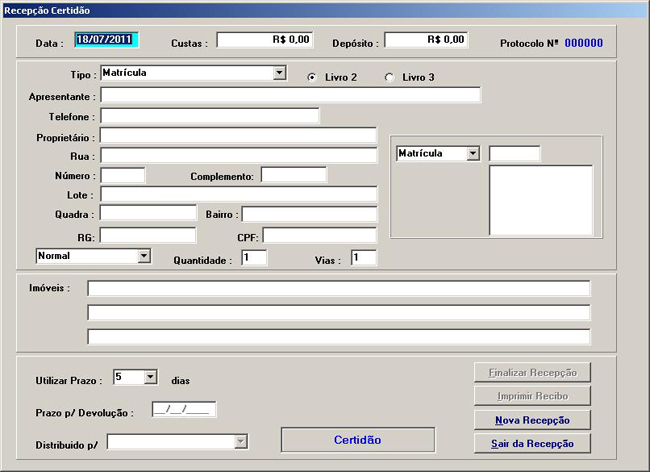This screenshot has width=650, height=472.
Task: Select the Livro 3 radio button
Action: point(389,77)
